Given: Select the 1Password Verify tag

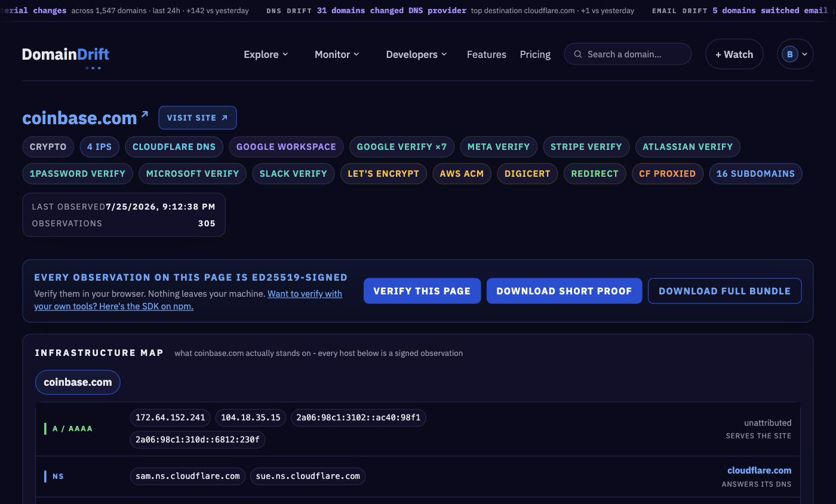Looking at the screenshot, I should [78, 174].
